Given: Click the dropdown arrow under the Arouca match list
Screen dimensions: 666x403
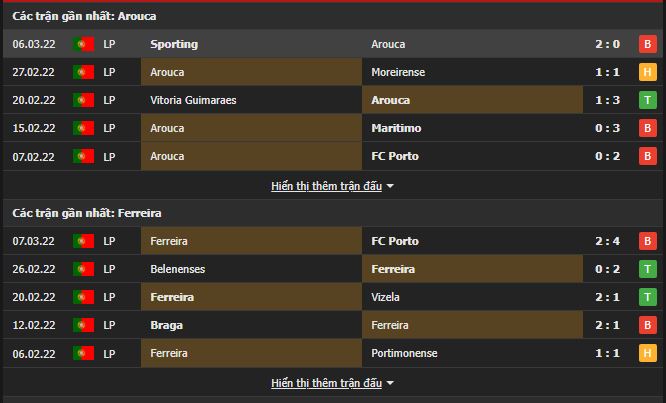Looking at the screenshot, I should [x=390, y=186].
